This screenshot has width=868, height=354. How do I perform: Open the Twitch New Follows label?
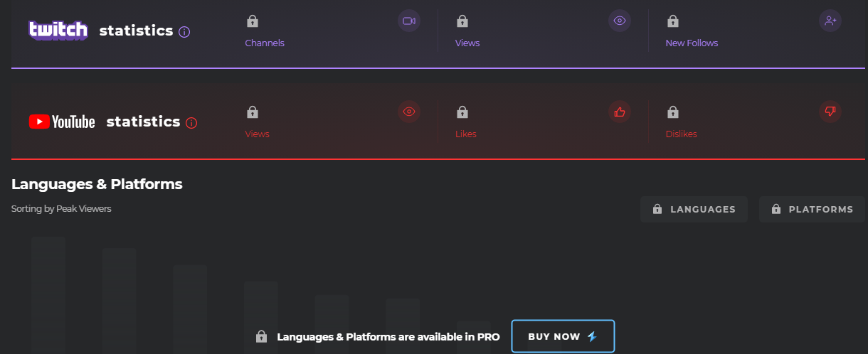point(692,43)
